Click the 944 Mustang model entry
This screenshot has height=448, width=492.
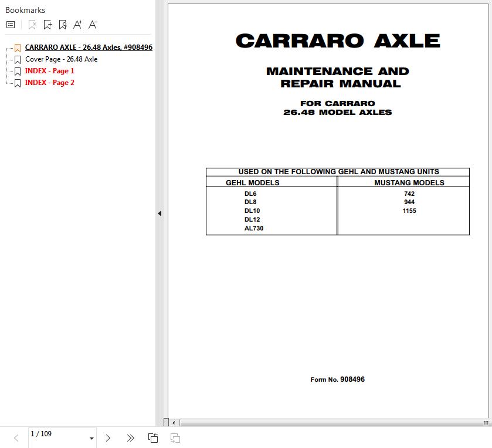pyautogui.click(x=409, y=202)
